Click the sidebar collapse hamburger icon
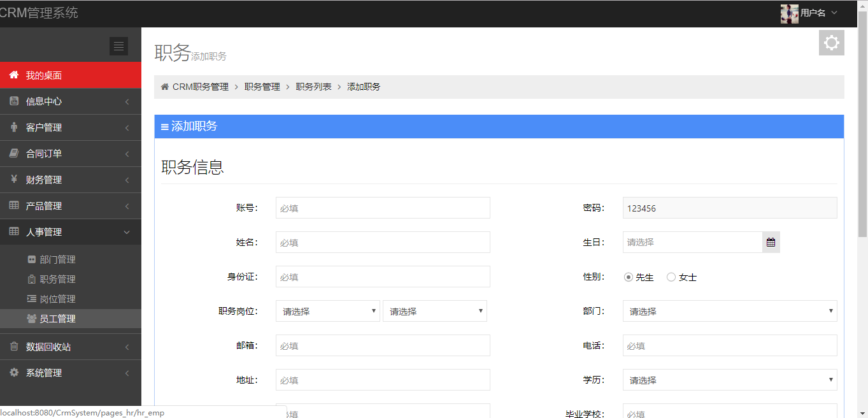This screenshot has width=868, height=418. click(118, 46)
